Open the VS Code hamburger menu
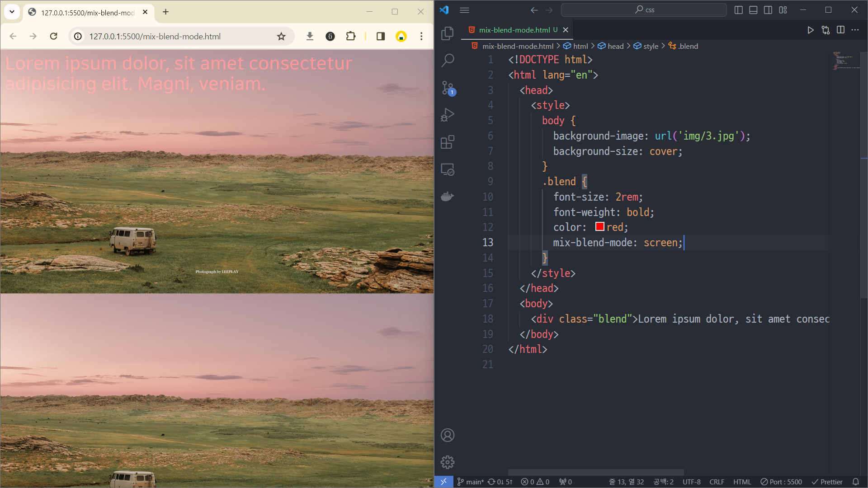This screenshot has height=488, width=868. tap(464, 10)
